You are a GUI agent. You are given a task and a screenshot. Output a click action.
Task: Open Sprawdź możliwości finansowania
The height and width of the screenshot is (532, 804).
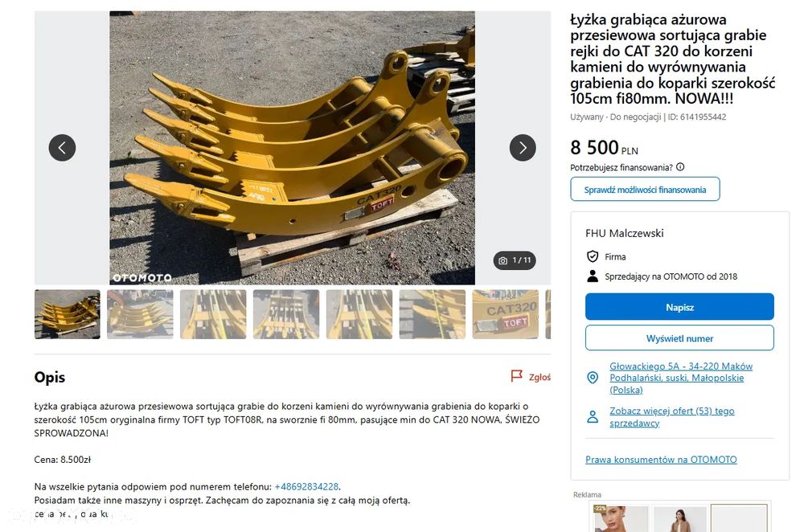(645, 190)
